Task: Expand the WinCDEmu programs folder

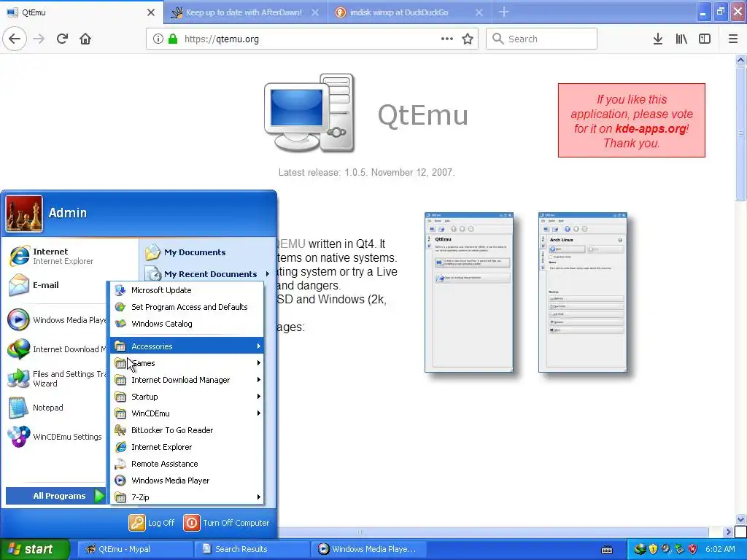Action: coord(187,413)
